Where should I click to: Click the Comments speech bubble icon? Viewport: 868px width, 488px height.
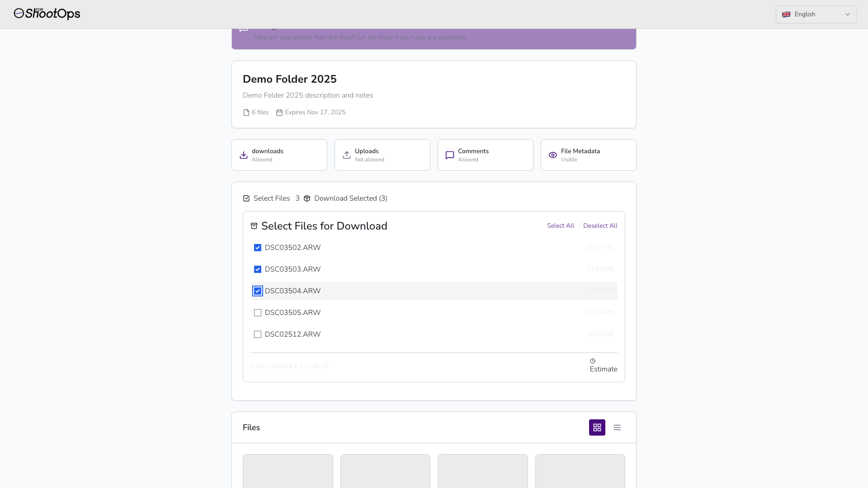click(450, 155)
